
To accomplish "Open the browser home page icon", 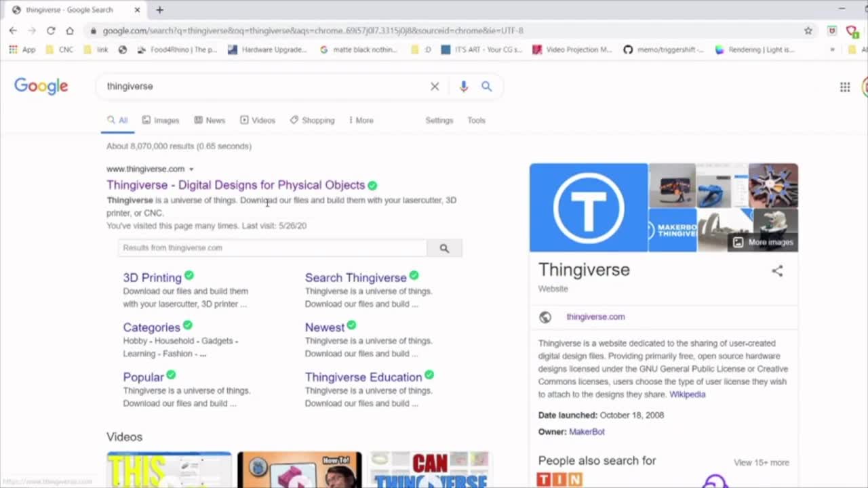I will pos(69,30).
